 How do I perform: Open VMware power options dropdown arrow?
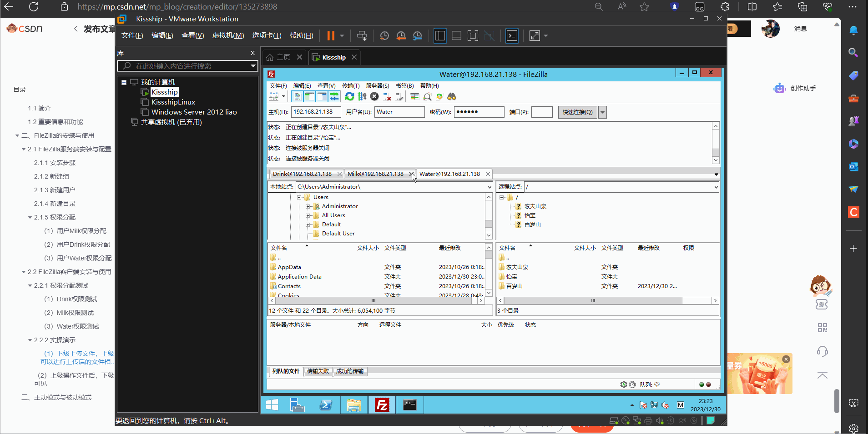[x=342, y=36]
